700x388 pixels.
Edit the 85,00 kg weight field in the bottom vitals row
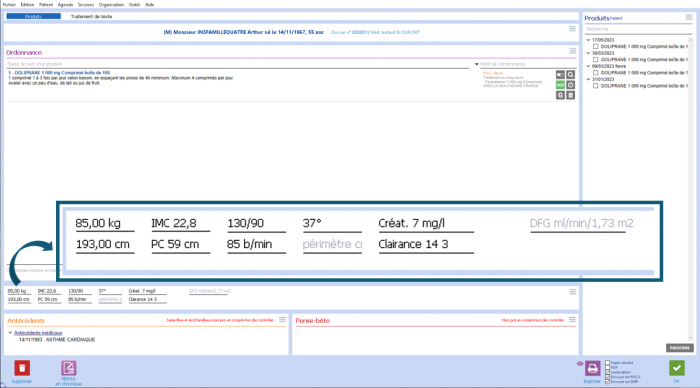click(x=19, y=291)
